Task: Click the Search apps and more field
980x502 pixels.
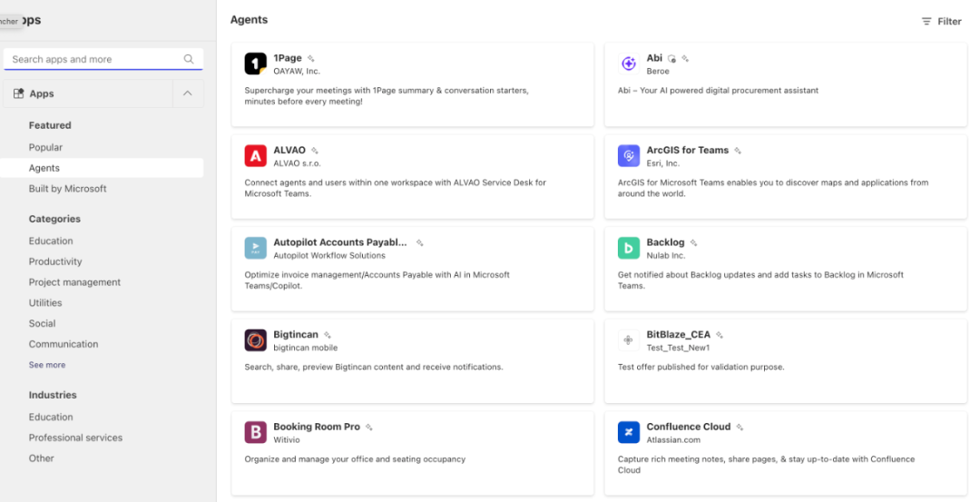Action: (103, 59)
